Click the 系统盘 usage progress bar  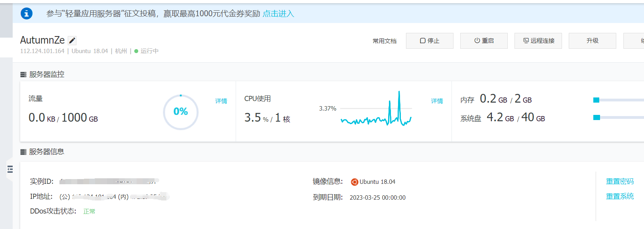(618, 117)
